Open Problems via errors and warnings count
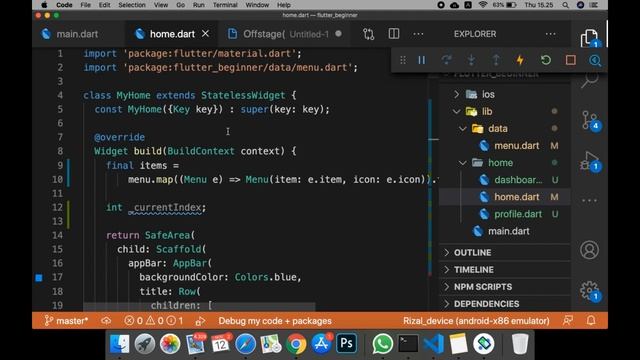Screen dimensions: 640x360 point(154,321)
